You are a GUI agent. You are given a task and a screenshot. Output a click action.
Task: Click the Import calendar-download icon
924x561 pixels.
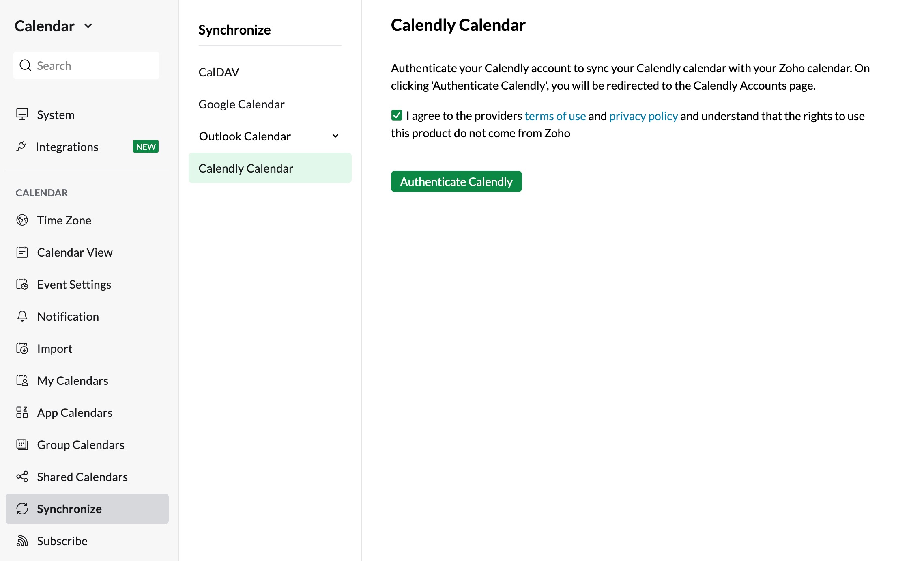tap(22, 348)
